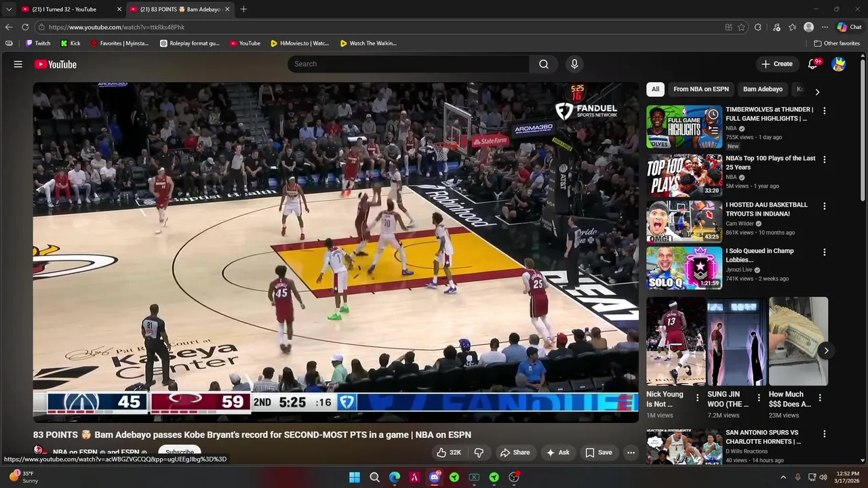Open options for I Solo Queued video
Viewport: 868px width, 488px height.
825,252
